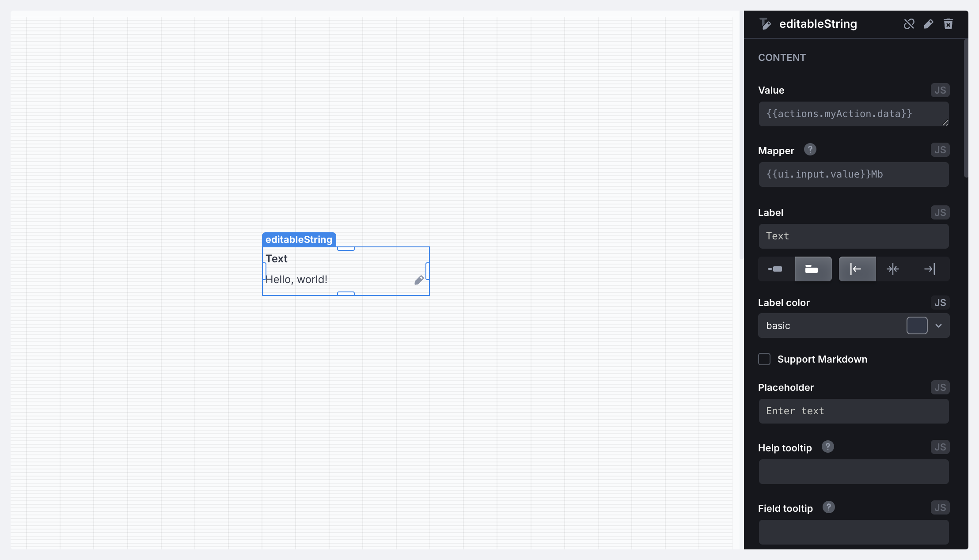Focus the Help tooltip input field

[x=854, y=472]
